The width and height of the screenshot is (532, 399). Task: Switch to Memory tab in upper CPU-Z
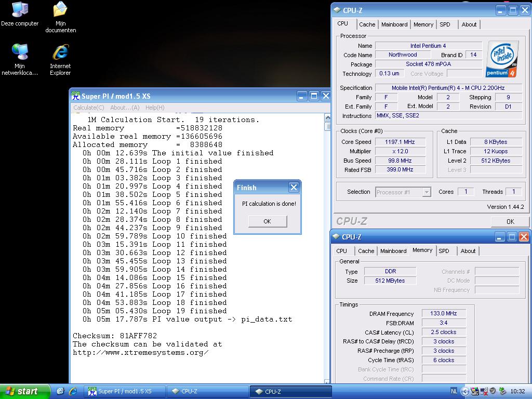423,24
